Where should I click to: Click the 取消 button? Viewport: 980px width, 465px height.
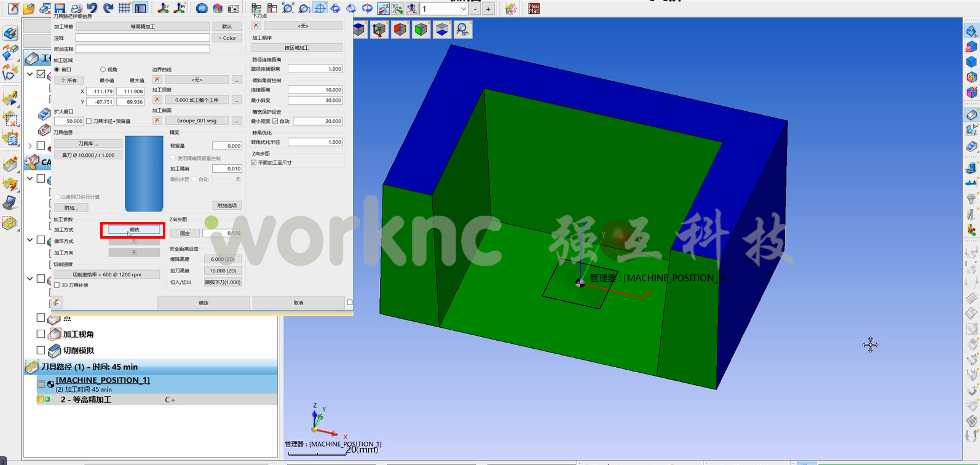(x=298, y=303)
